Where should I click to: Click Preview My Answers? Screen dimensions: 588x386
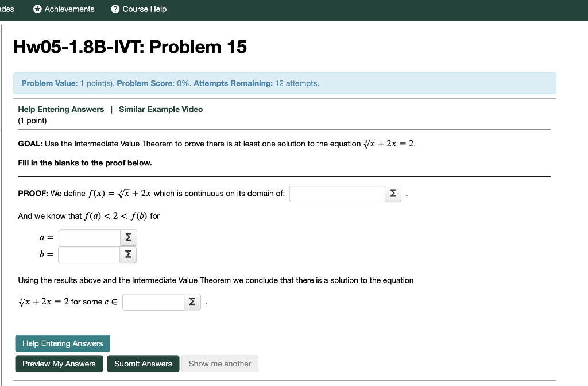click(59, 364)
